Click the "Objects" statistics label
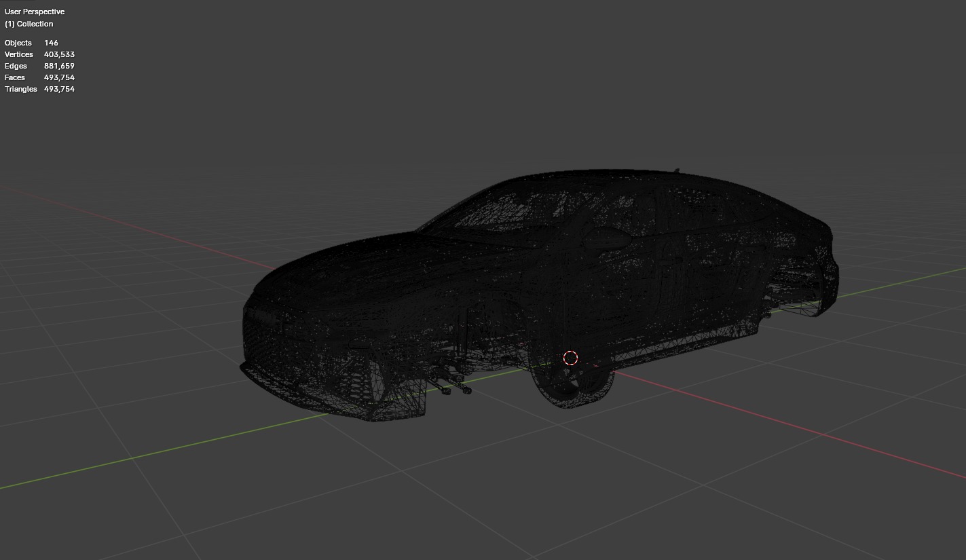The image size is (966, 560). point(18,43)
